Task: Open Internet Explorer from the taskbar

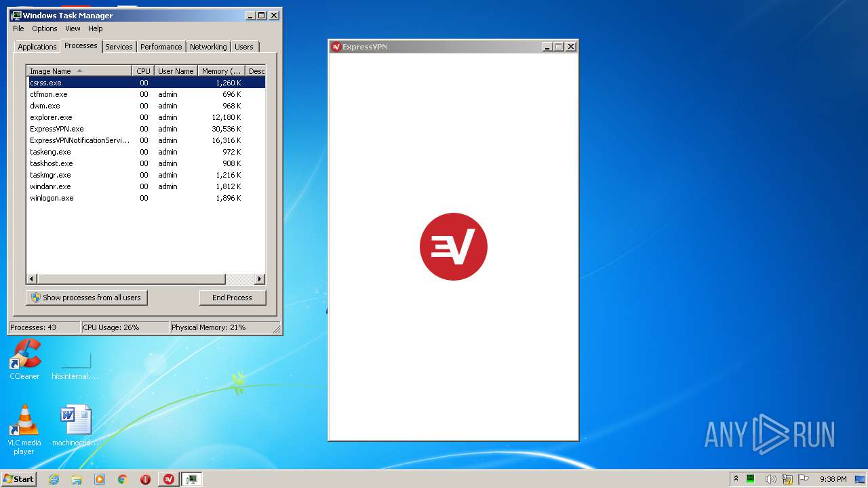Action: [54, 479]
